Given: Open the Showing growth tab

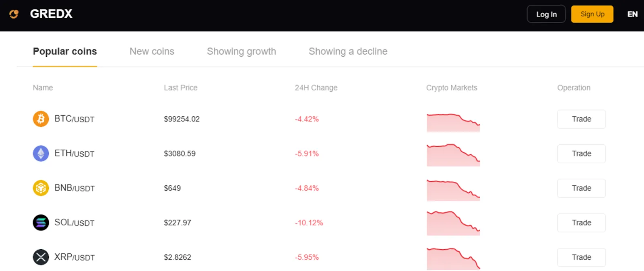Looking at the screenshot, I should (242, 51).
